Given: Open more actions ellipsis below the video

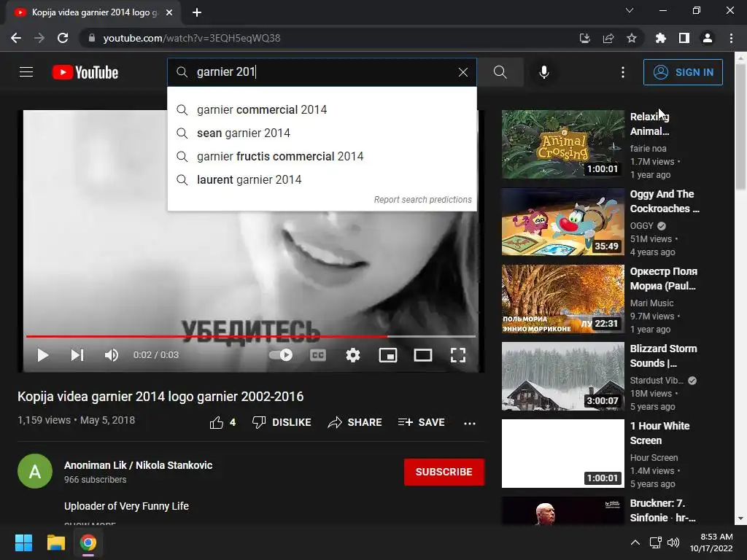Looking at the screenshot, I should [x=470, y=423].
